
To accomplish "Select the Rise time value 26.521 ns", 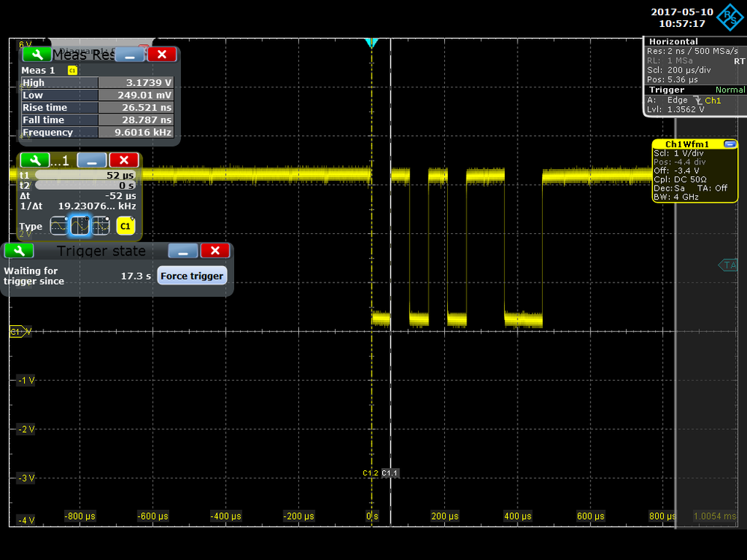I will [x=136, y=107].
